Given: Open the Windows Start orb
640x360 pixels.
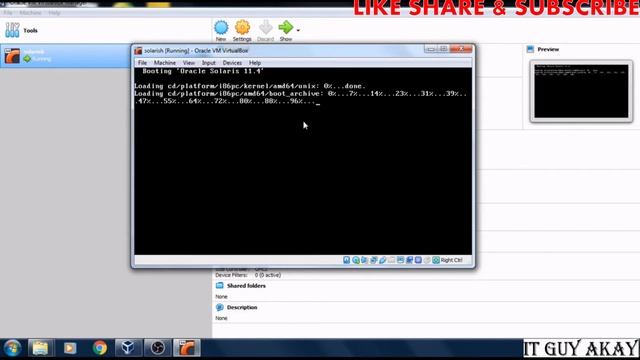Looking at the screenshot, I should pos(12,348).
